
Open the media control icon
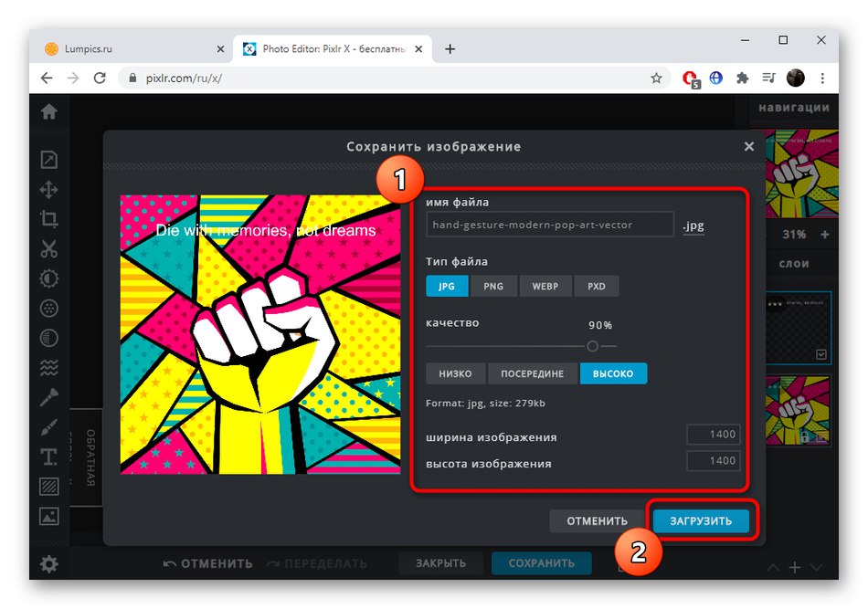[x=769, y=78]
